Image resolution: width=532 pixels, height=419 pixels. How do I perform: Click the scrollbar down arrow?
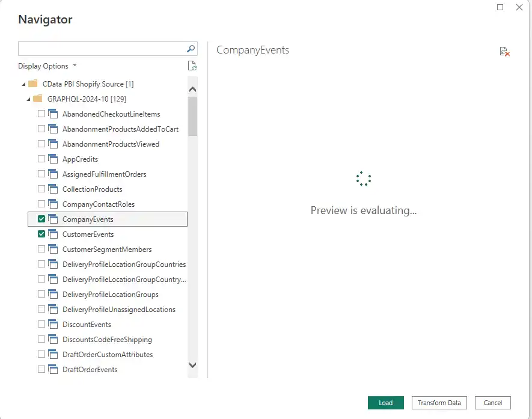tap(192, 364)
